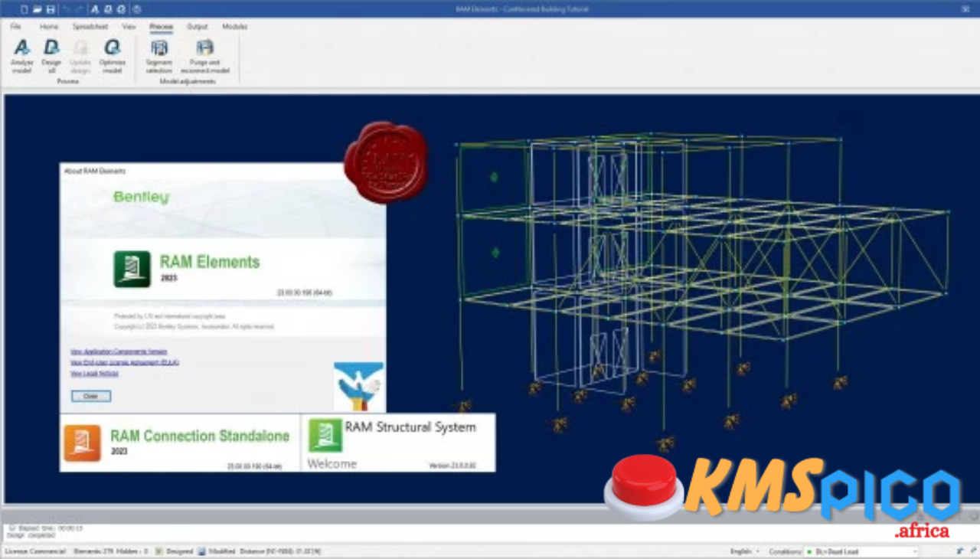This screenshot has width=980, height=559.
Task: Click the quick access Optimize icon
Action: pyautogui.click(x=121, y=9)
